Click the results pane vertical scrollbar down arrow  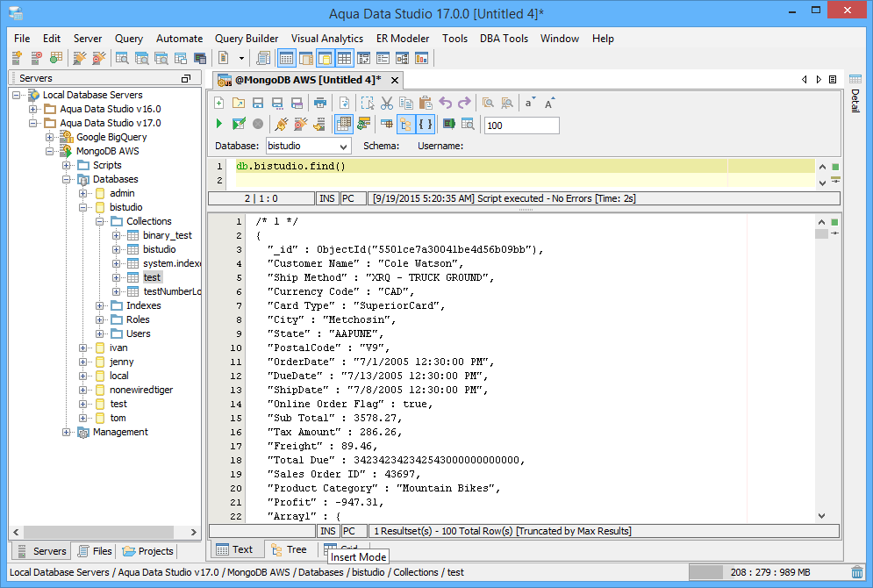point(822,516)
